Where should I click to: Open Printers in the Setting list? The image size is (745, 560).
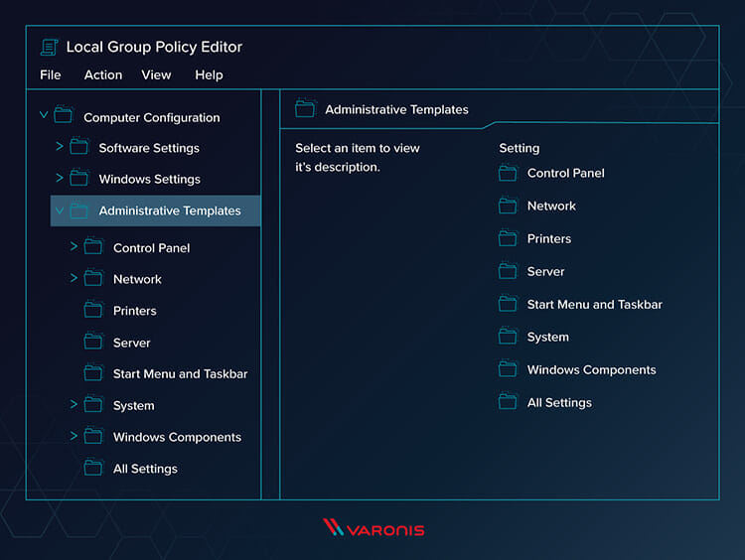[548, 239]
